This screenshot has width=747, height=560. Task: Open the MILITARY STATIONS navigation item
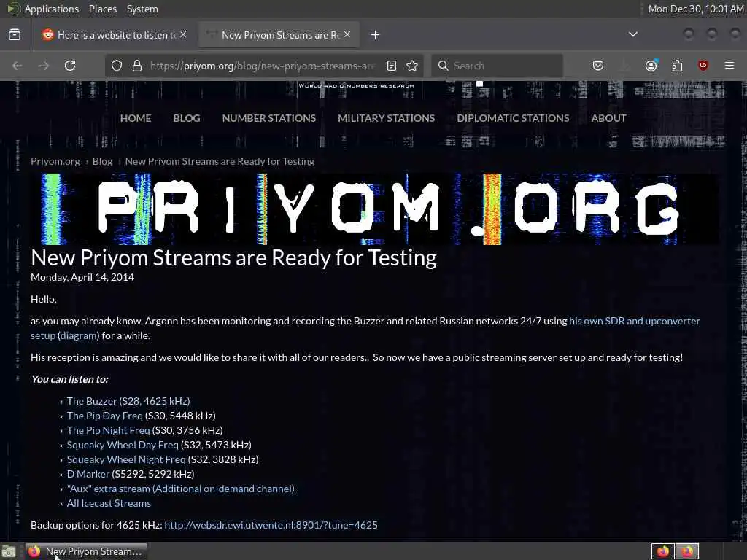(x=387, y=118)
